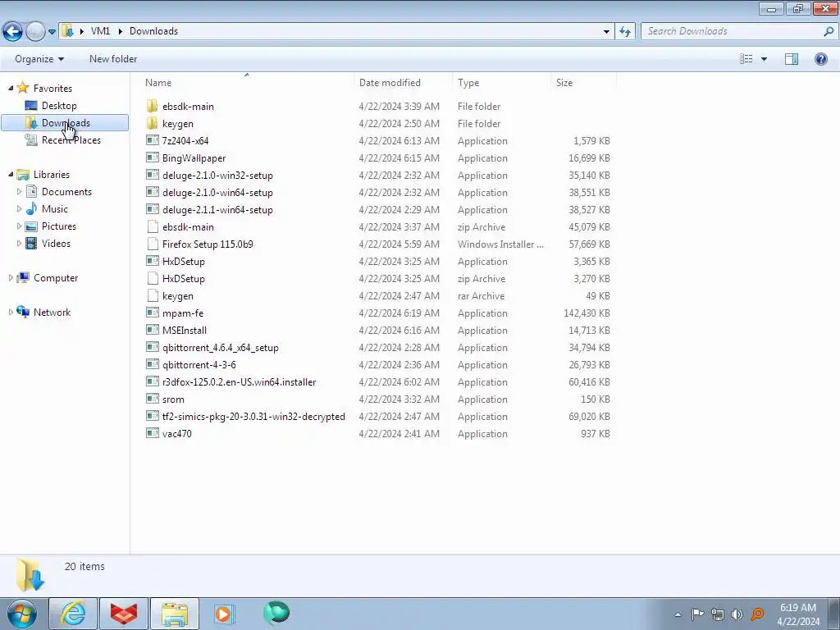Viewport: 840px width, 630px height.
Task: Click the Search Downloads input field
Action: coord(734,32)
